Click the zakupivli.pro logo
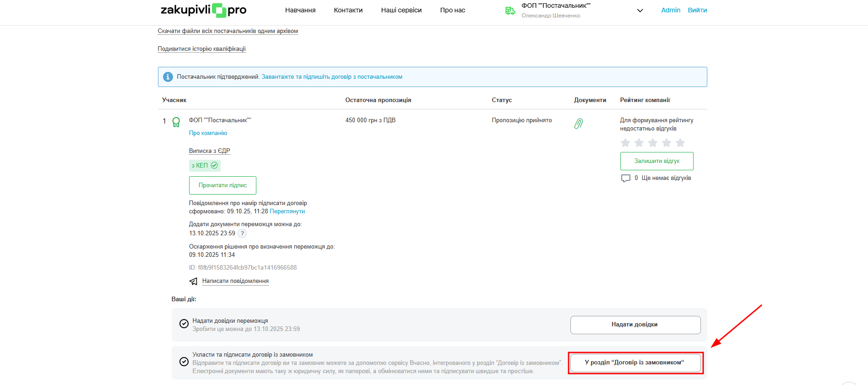The height and width of the screenshot is (385, 868). point(203,10)
